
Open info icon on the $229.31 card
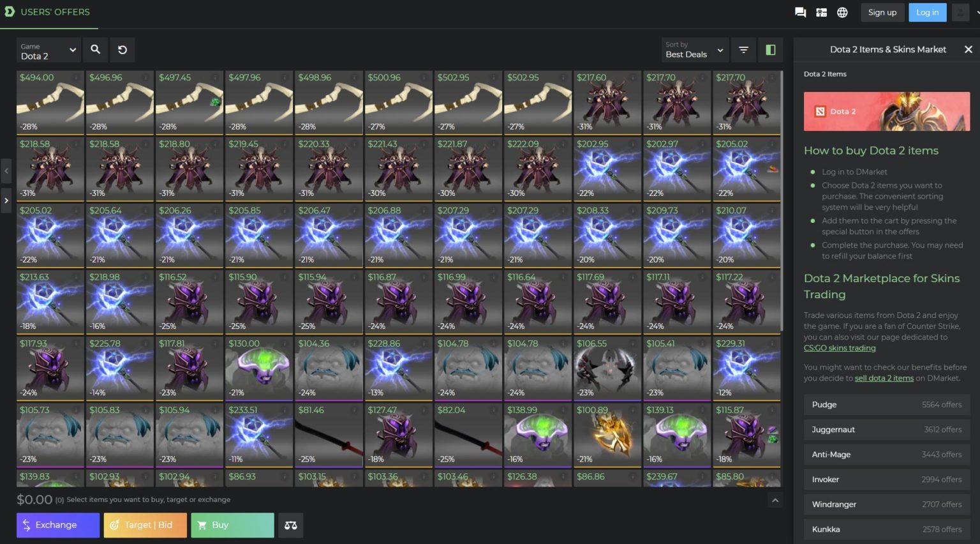[x=772, y=344]
